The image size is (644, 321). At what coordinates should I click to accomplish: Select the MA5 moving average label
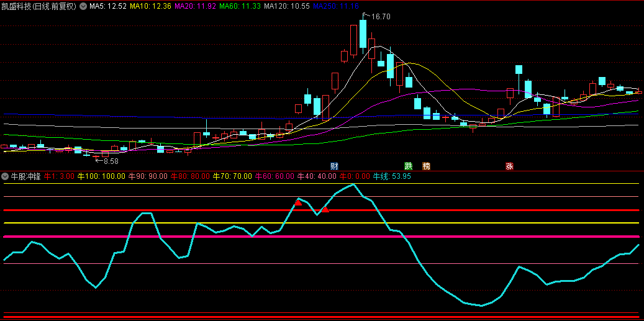point(108,6)
